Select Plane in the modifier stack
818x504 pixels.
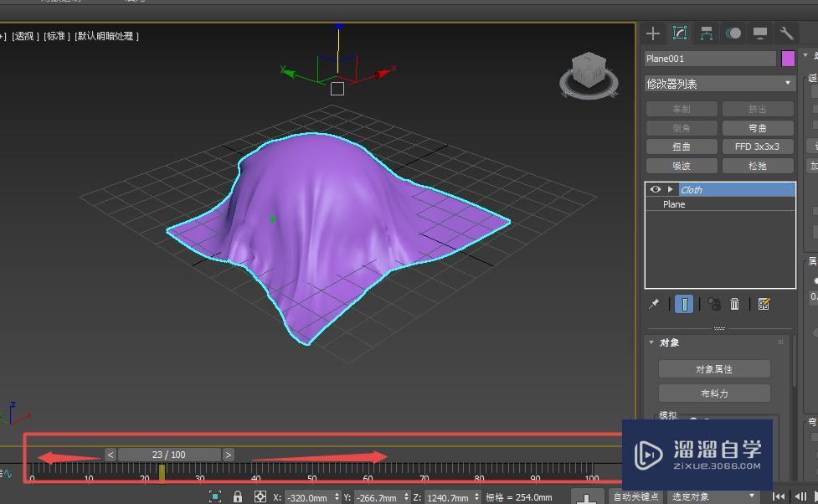(674, 204)
